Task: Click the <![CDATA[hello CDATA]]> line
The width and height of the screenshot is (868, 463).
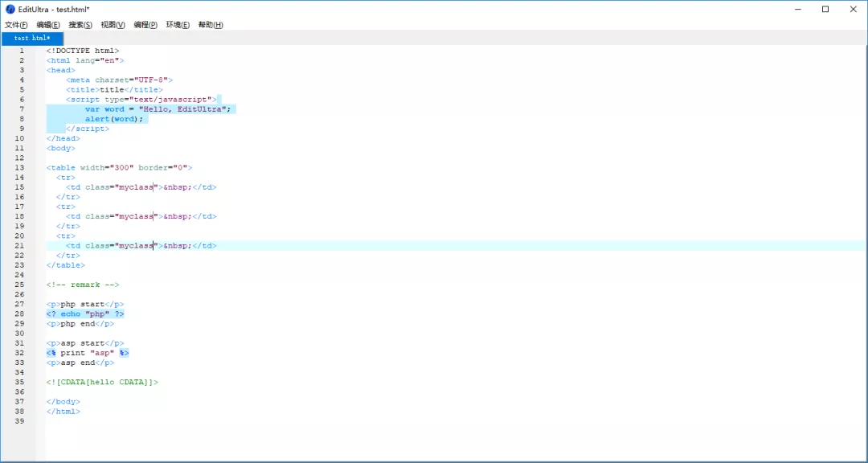Action: point(102,382)
